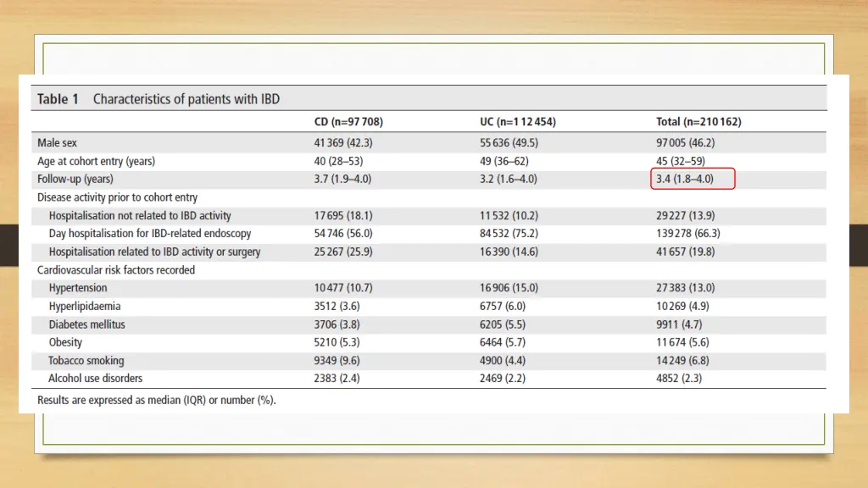Click cell '3706 (3.8)'
This screenshot has height=488, width=868.
[337, 324]
